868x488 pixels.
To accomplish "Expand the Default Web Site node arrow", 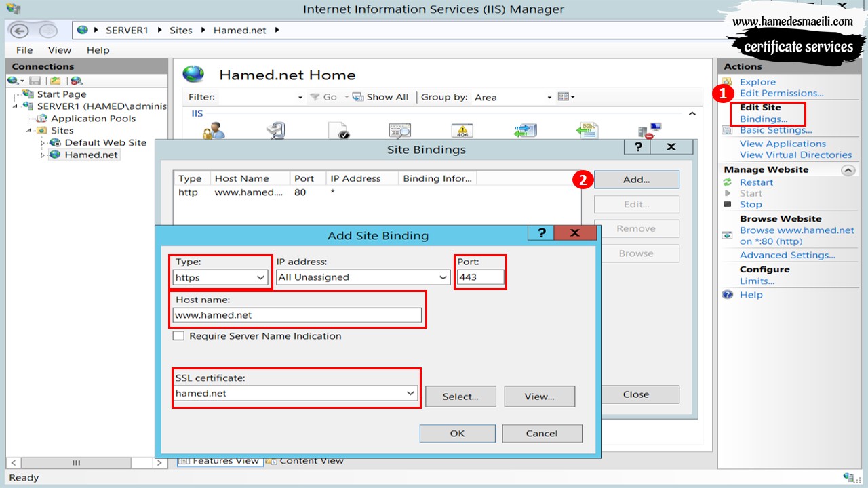I will pos(42,143).
